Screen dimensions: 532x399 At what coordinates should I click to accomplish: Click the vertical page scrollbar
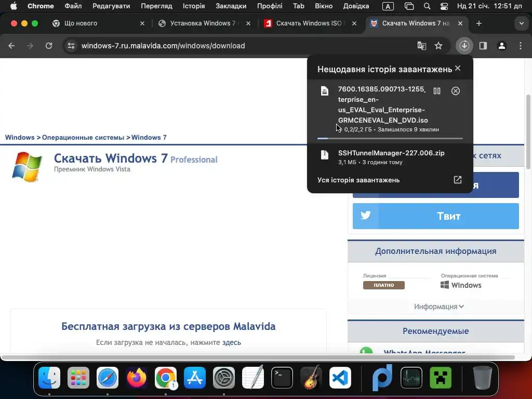[x=528, y=131]
